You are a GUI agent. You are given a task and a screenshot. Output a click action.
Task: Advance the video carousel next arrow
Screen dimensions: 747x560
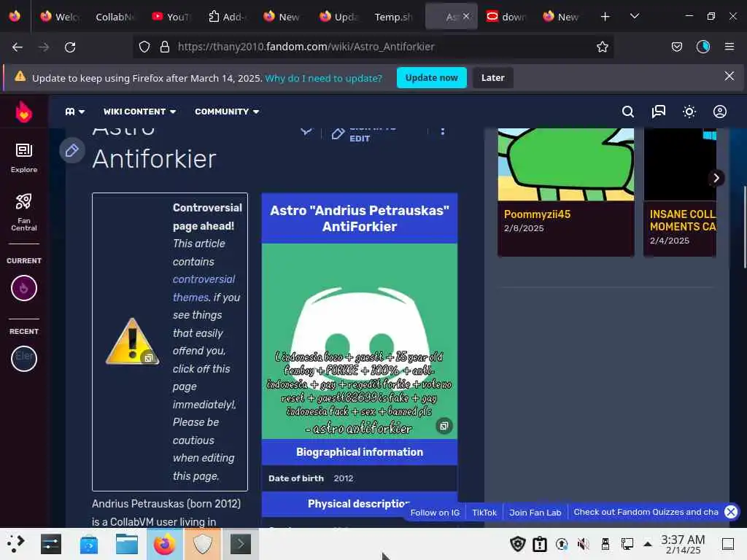(x=716, y=178)
